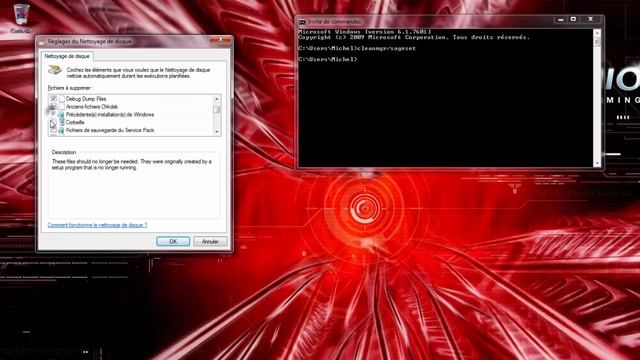Click the Invite de commandes title bar text
The width and height of the screenshot is (640, 360).
click(x=334, y=22)
